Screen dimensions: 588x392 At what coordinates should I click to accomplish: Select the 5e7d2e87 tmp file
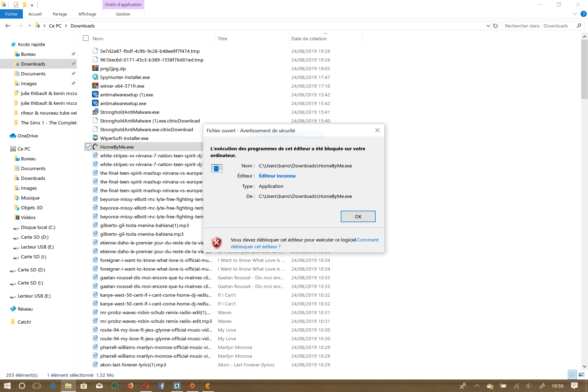click(150, 51)
